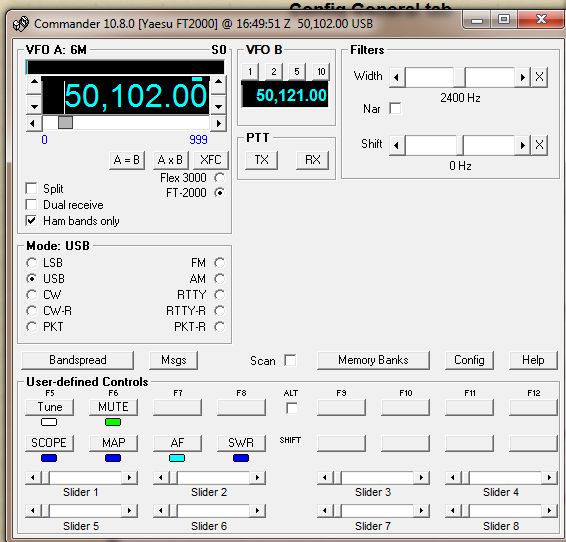The height and width of the screenshot is (542, 566).
Task: Click the SCOPE button
Action: (49, 443)
